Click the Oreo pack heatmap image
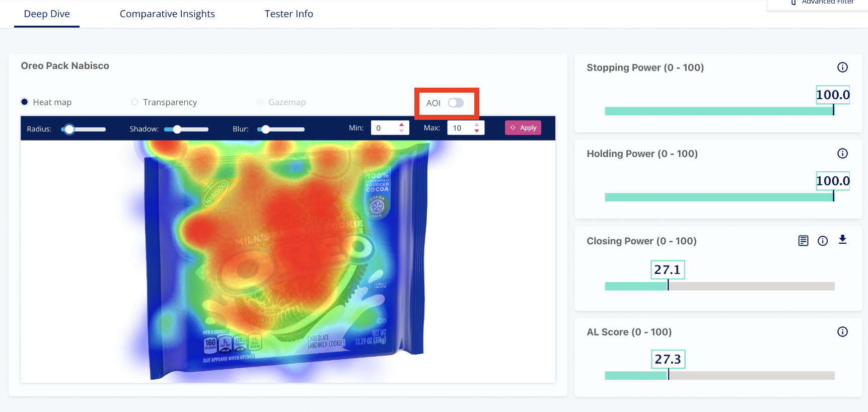The height and width of the screenshot is (412, 868). tap(288, 261)
